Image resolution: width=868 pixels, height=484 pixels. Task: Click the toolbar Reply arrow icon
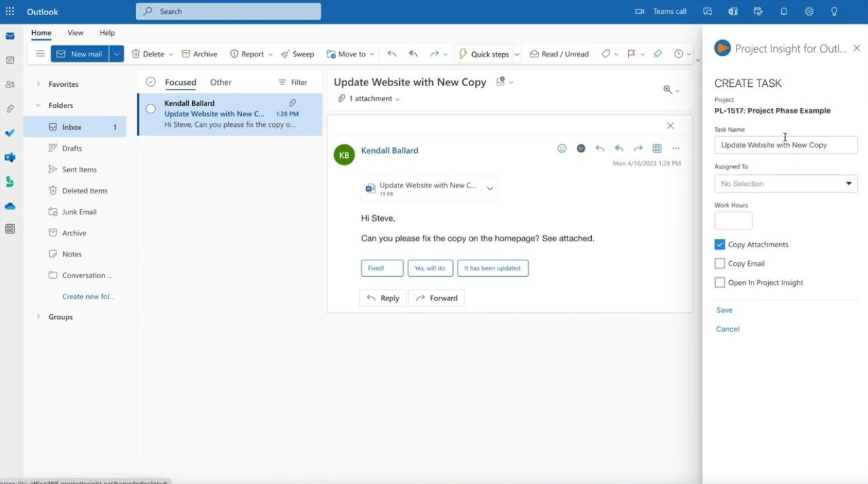tap(392, 54)
